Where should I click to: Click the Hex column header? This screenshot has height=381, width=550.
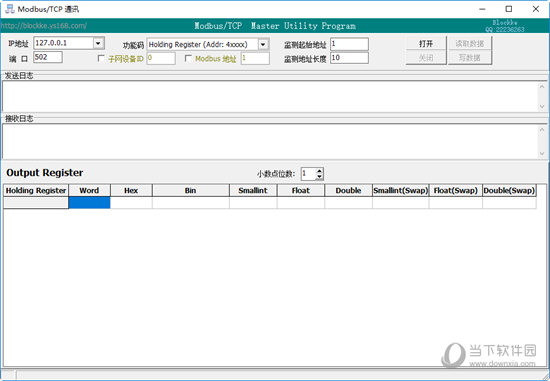tap(131, 190)
